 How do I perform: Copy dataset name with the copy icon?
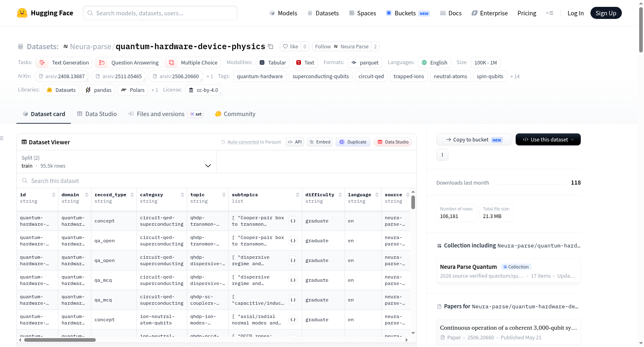point(270,46)
